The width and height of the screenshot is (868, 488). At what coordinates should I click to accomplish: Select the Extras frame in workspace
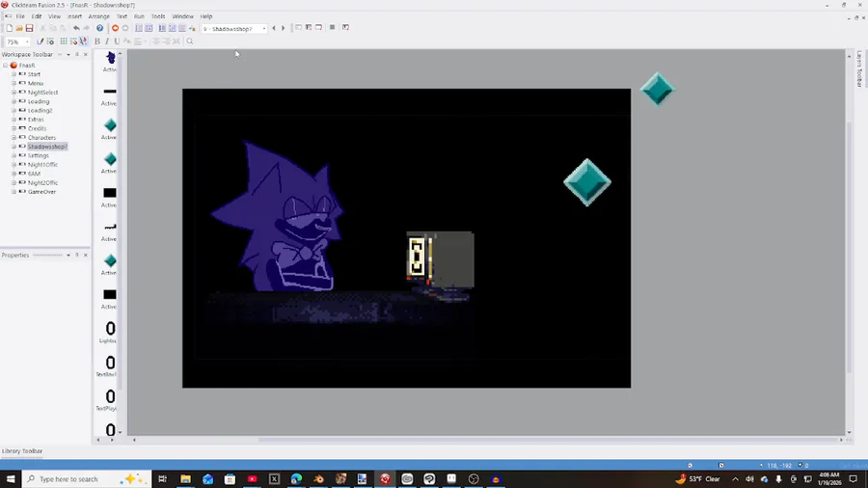36,120
